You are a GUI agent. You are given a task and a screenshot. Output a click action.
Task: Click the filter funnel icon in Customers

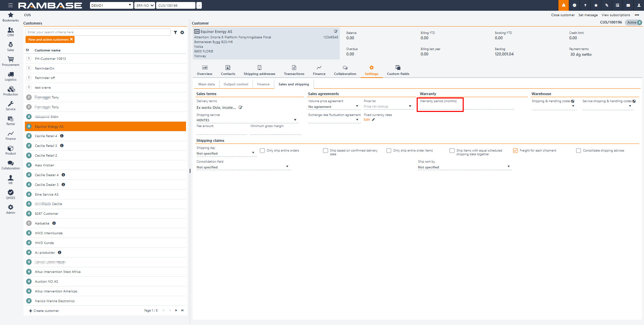pyautogui.click(x=175, y=33)
